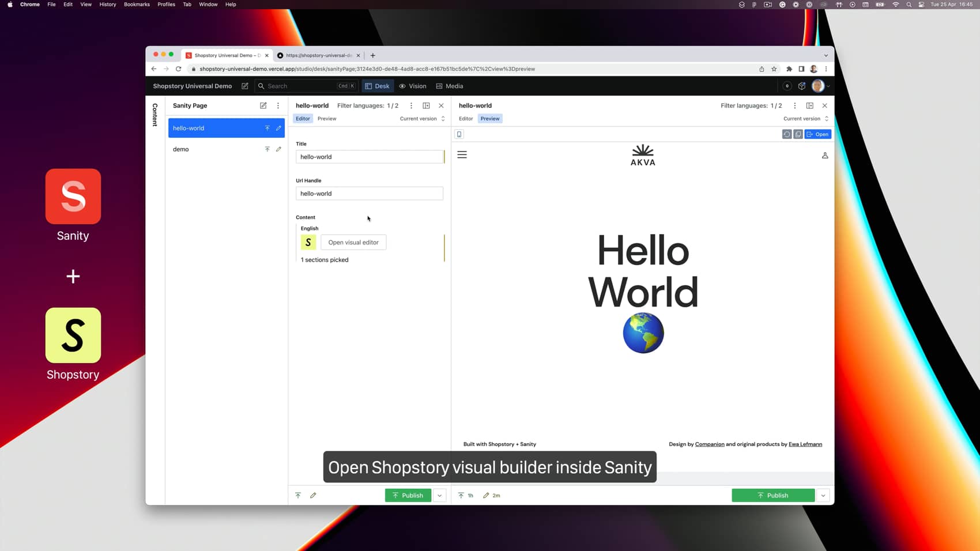Viewport: 980px width, 551px height.
Task: Click the published icon on hello-world row
Action: pyautogui.click(x=267, y=128)
